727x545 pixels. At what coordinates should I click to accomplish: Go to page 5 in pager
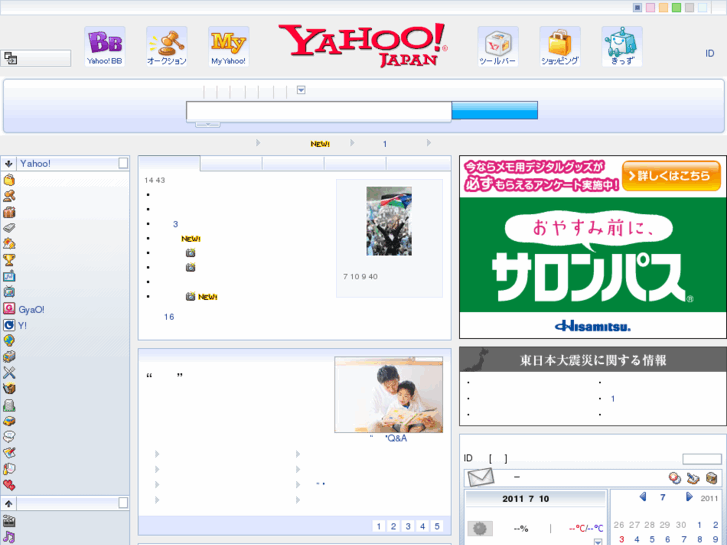[x=437, y=526]
